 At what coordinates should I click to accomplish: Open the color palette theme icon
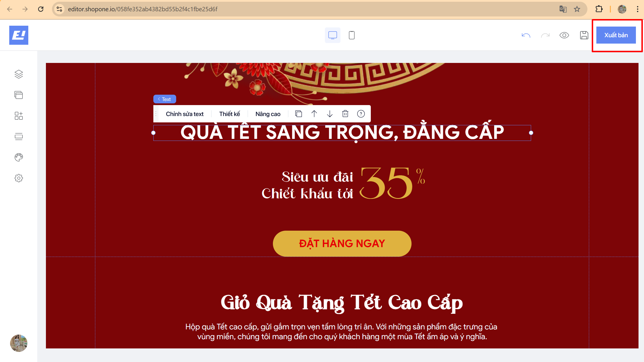(x=19, y=157)
